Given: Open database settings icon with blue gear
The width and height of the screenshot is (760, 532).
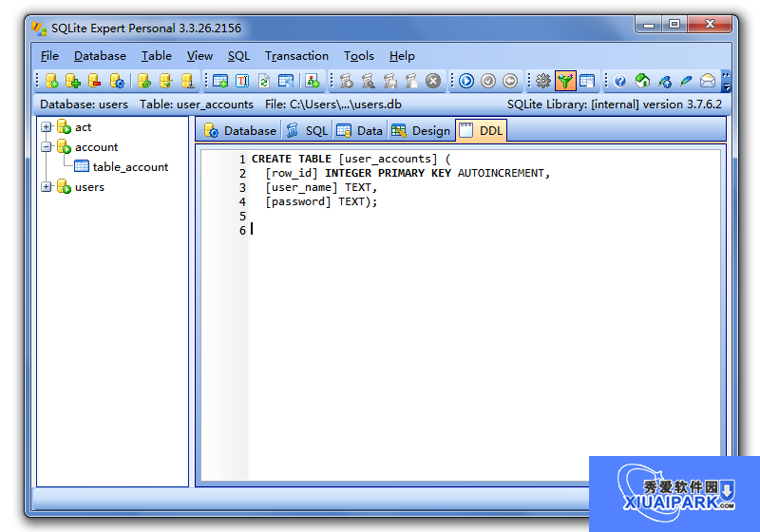Looking at the screenshot, I should (x=117, y=81).
